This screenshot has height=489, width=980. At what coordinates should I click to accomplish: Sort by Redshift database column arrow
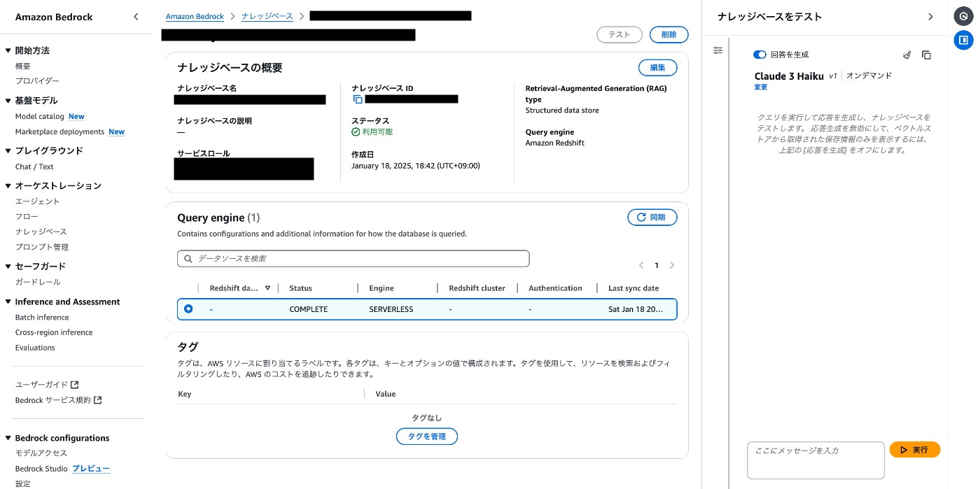click(x=267, y=288)
